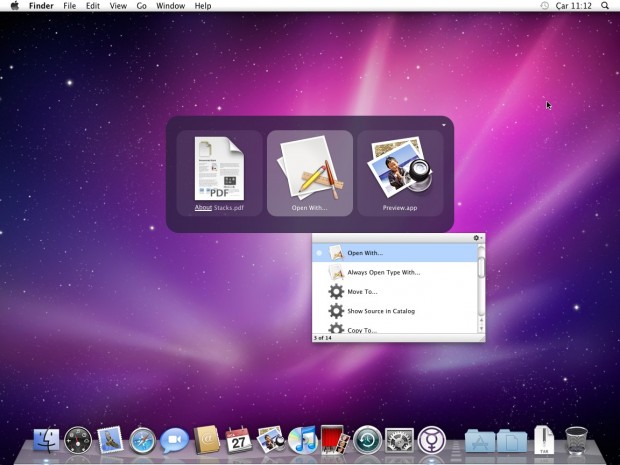This screenshot has height=465, width=620.
Task: Open Spotlight search magnifier
Action: (x=605, y=6)
